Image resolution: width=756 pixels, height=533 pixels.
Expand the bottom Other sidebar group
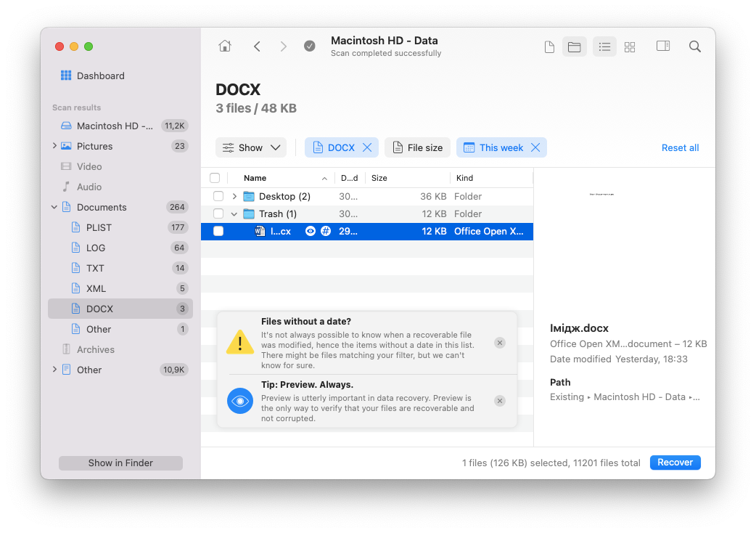tap(54, 370)
